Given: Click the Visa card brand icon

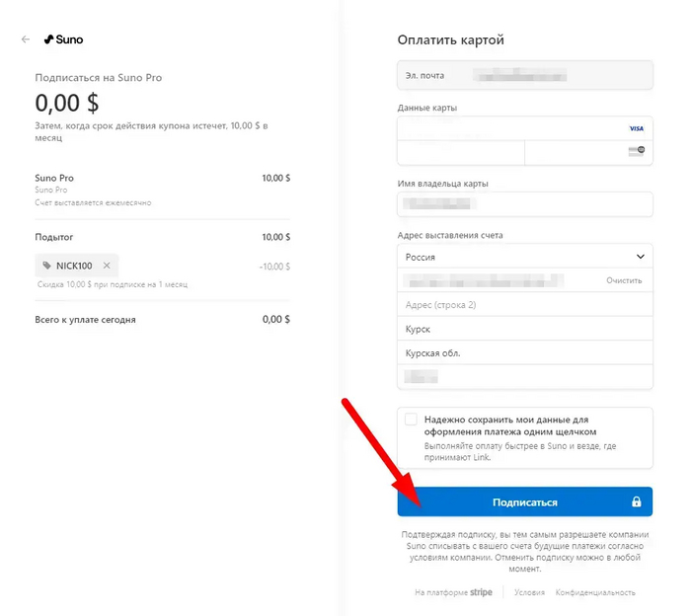Looking at the screenshot, I should point(636,129).
